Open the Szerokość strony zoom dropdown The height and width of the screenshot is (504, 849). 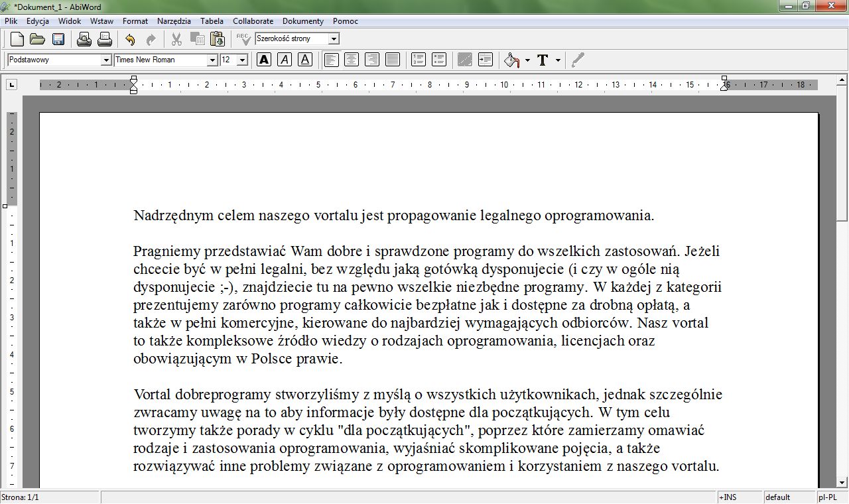[334, 39]
